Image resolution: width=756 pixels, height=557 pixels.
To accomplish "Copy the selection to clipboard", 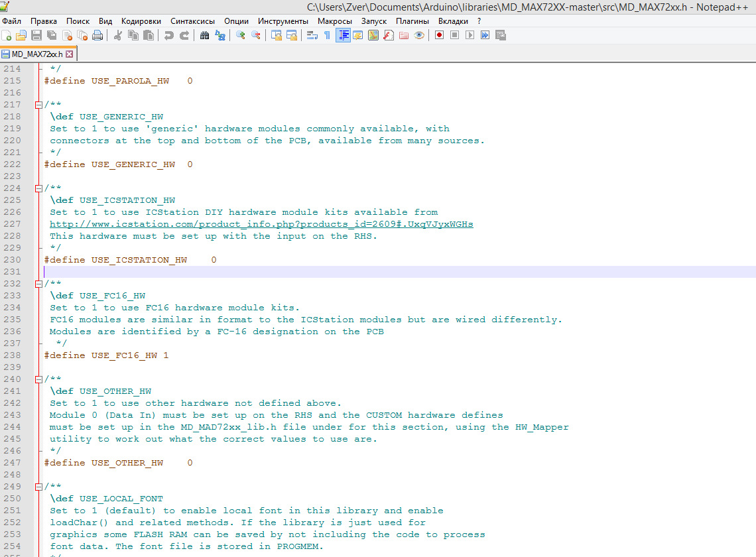I will [x=133, y=35].
